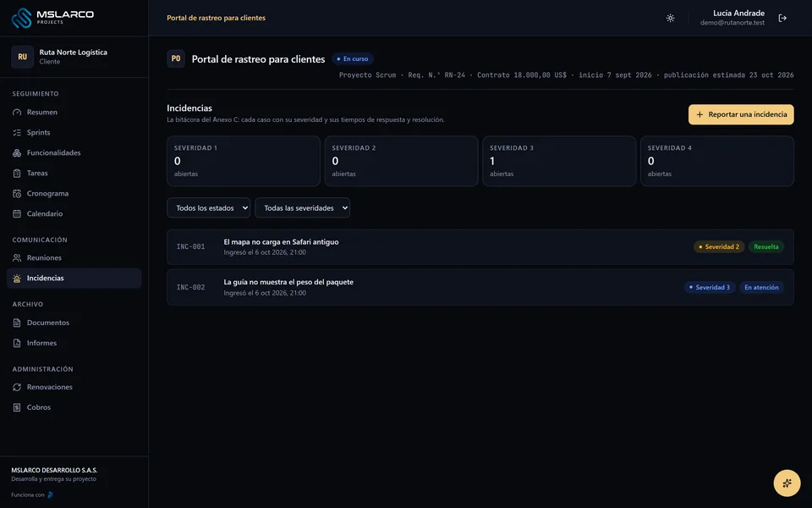Click the En curso status badge
This screenshot has height=508, width=812.
[353, 59]
